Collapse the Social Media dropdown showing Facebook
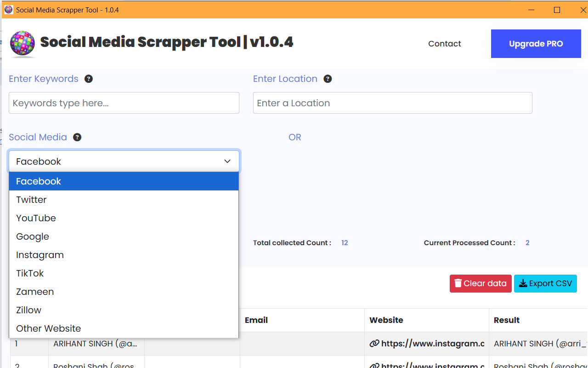 coord(124,161)
